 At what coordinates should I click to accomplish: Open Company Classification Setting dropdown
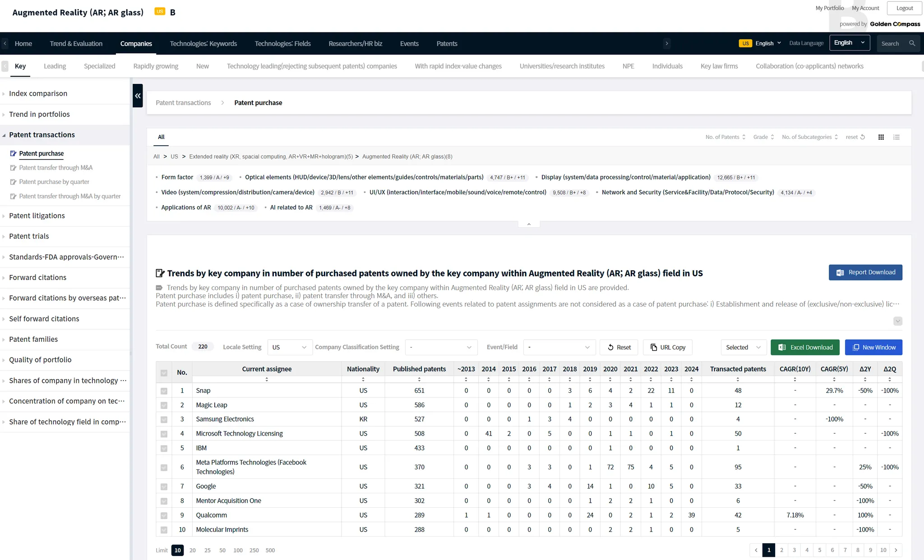[441, 347]
